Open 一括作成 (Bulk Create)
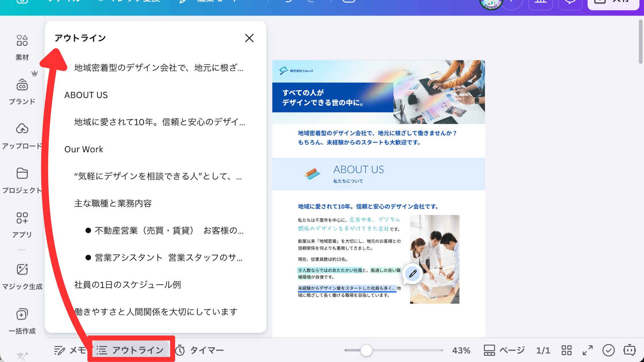 click(x=21, y=318)
